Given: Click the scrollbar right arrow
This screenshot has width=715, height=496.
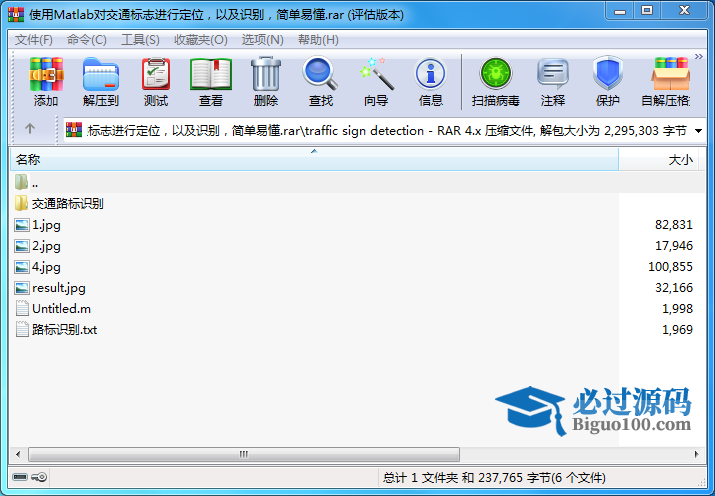Looking at the screenshot, I should coord(696,455).
